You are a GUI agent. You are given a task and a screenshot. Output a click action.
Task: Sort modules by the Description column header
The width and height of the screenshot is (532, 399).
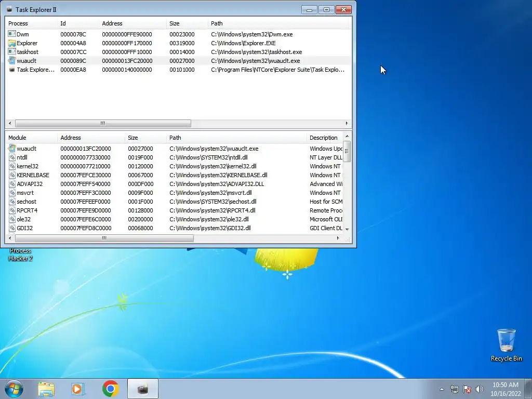click(325, 138)
